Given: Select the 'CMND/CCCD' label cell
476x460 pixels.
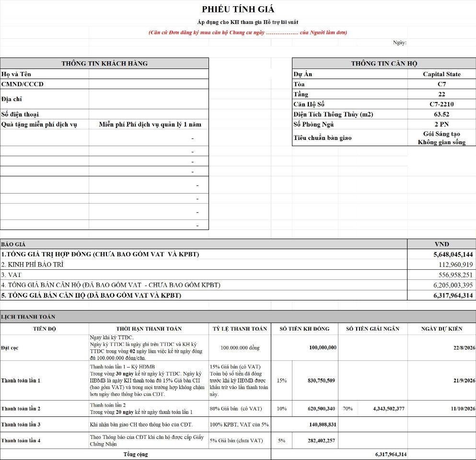Looking at the screenshot, I should 45,84.
